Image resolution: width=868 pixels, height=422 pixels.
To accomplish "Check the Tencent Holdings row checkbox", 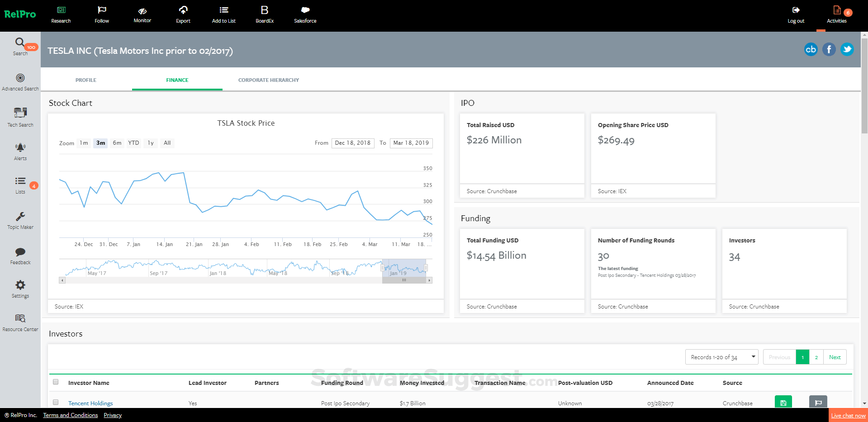I will point(56,402).
